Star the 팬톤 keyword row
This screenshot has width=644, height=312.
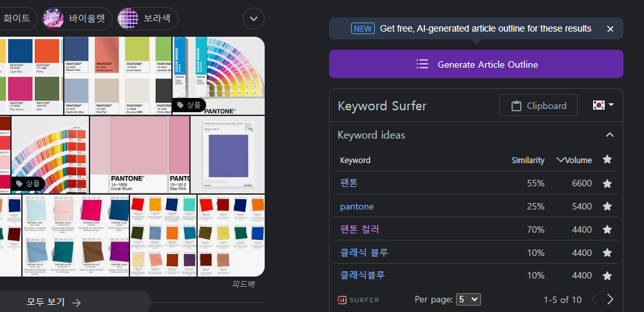point(607,184)
